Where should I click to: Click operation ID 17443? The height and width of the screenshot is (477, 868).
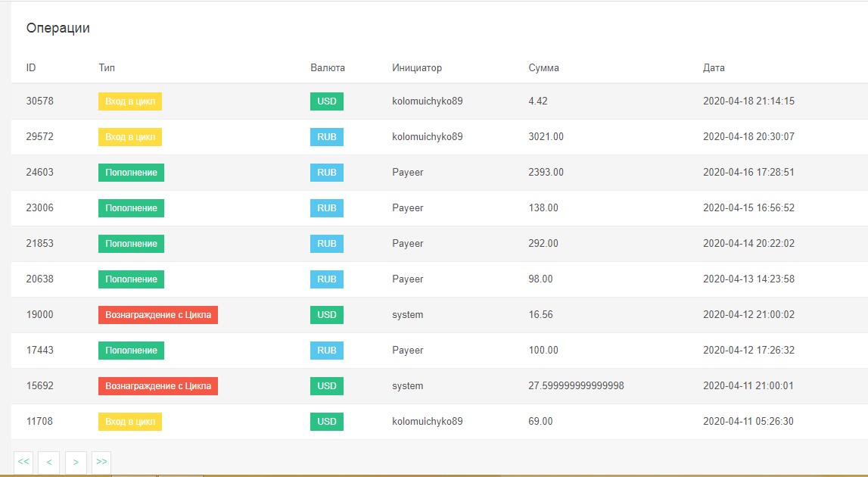39,351
